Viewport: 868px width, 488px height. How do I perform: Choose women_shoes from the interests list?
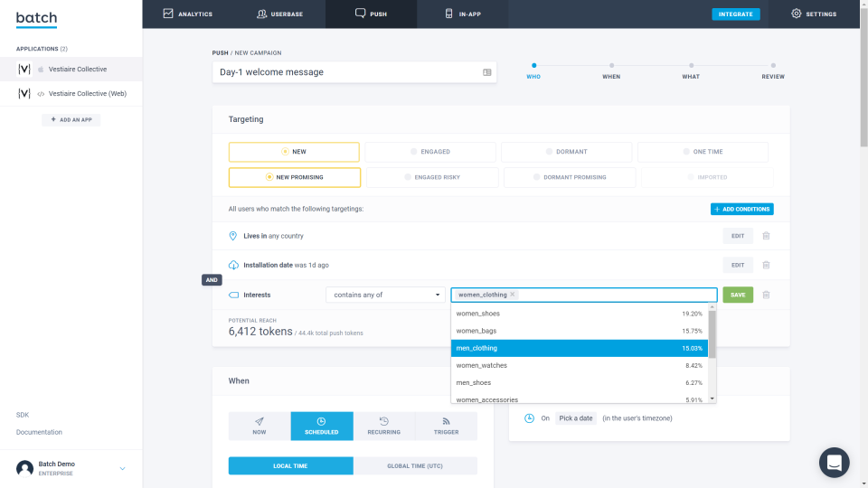pyautogui.click(x=579, y=314)
